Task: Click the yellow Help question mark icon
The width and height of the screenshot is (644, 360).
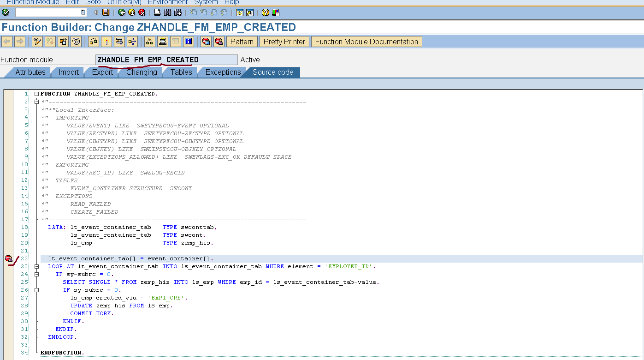Action: coord(265,12)
